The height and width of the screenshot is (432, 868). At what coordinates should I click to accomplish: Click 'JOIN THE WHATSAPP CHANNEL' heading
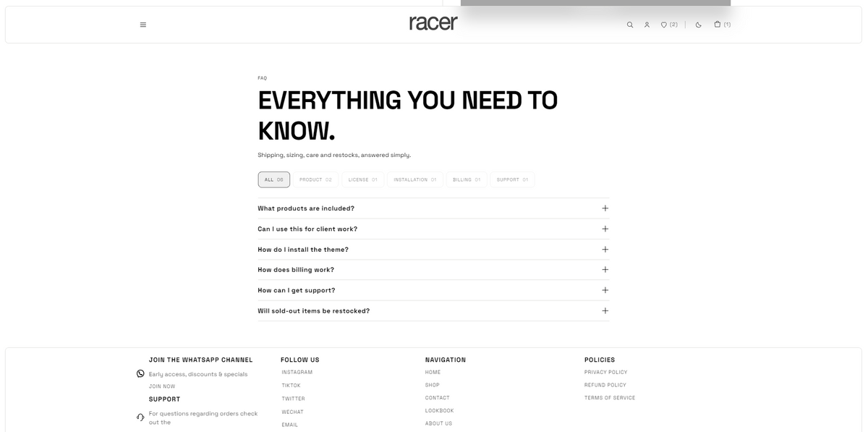[x=200, y=360]
